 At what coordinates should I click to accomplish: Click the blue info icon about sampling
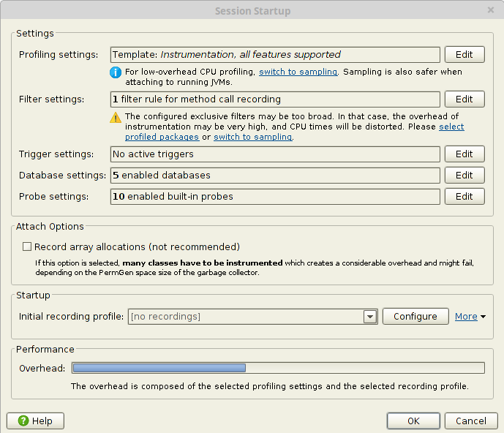(x=116, y=72)
